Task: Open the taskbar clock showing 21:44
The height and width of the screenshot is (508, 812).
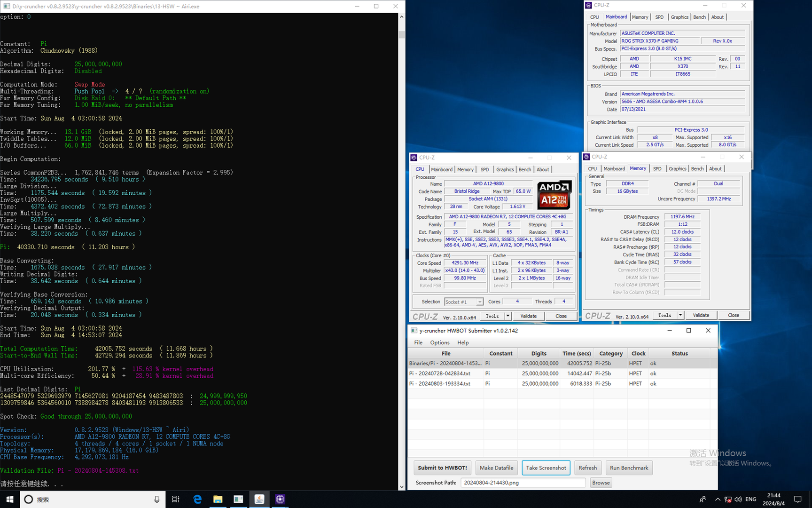Action: click(x=773, y=499)
